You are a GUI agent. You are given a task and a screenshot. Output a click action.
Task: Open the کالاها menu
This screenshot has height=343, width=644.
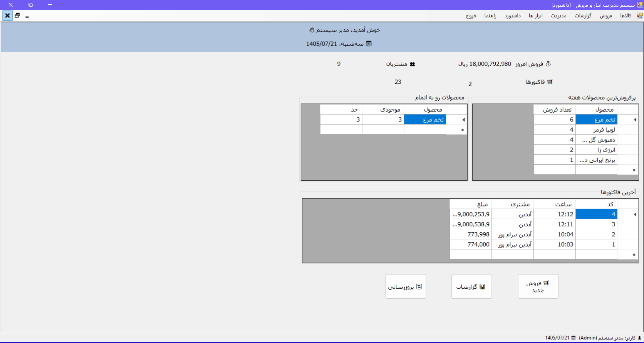coord(626,15)
